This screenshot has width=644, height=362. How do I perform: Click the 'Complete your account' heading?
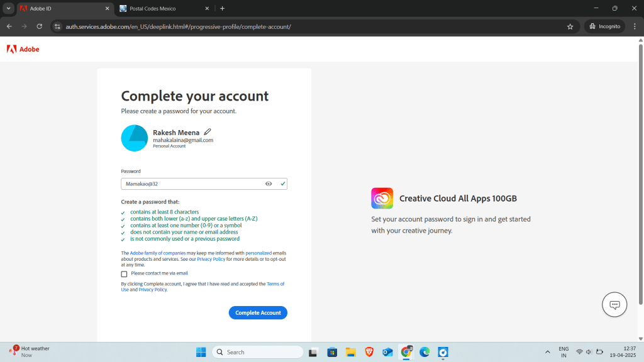[195, 96]
